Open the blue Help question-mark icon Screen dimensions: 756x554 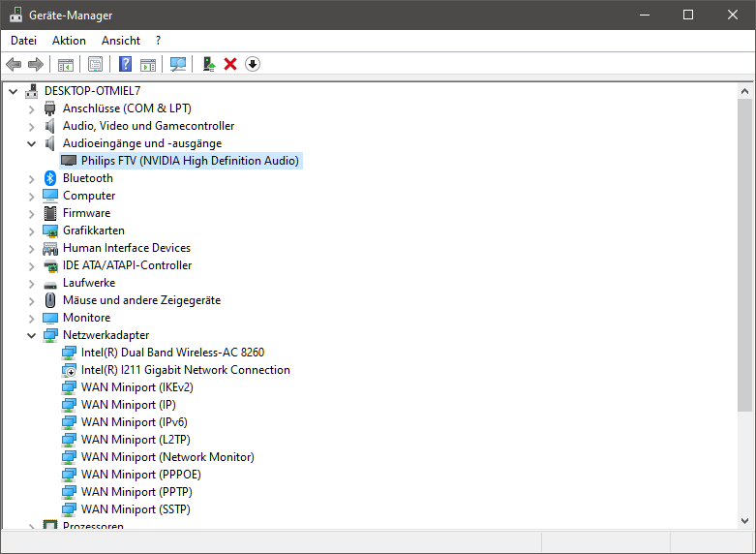[126, 64]
